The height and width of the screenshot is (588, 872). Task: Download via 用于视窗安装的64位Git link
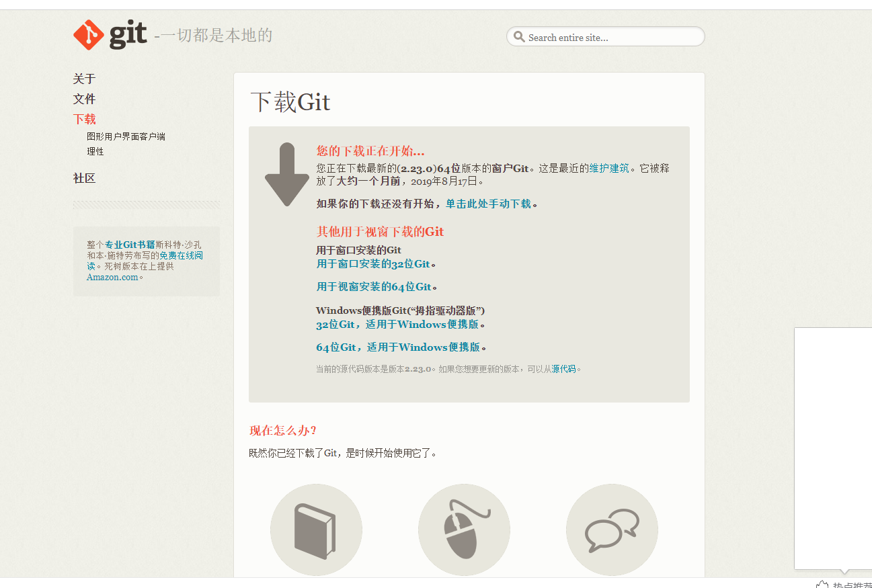pyautogui.click(x=374, y=287)
